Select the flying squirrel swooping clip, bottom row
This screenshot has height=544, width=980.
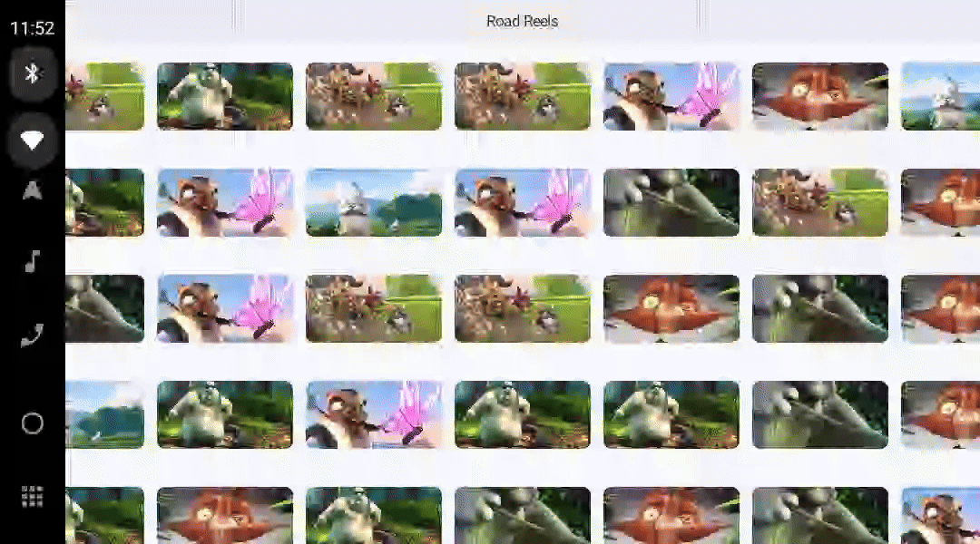[224, 515]
